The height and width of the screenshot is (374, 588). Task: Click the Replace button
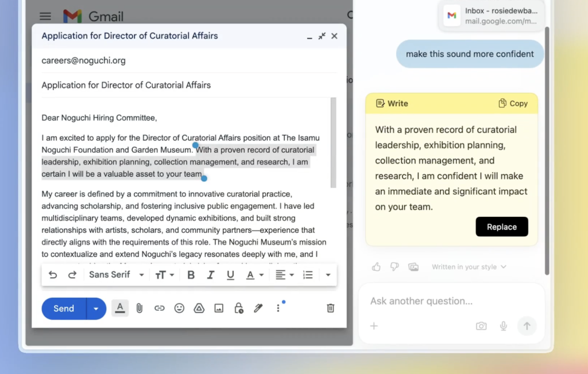[x=502, y=227]
